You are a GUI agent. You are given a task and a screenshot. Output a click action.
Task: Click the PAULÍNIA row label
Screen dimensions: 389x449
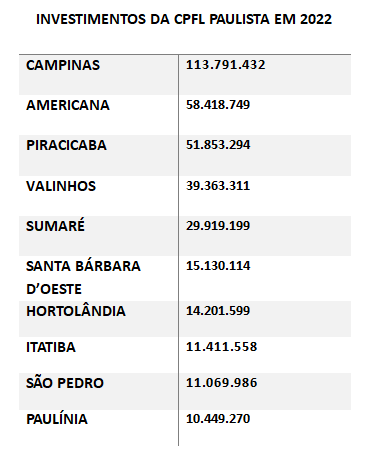pos(57,418)
